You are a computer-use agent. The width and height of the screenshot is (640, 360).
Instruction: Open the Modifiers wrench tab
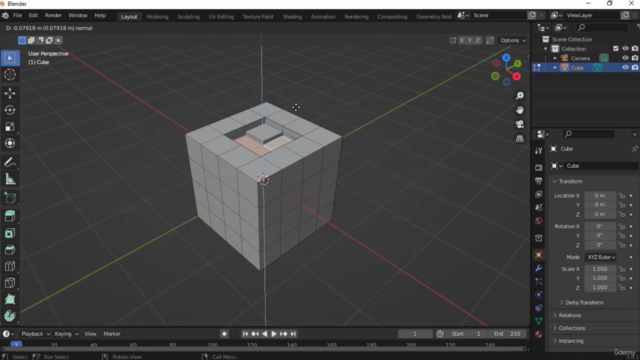point(539,268)
